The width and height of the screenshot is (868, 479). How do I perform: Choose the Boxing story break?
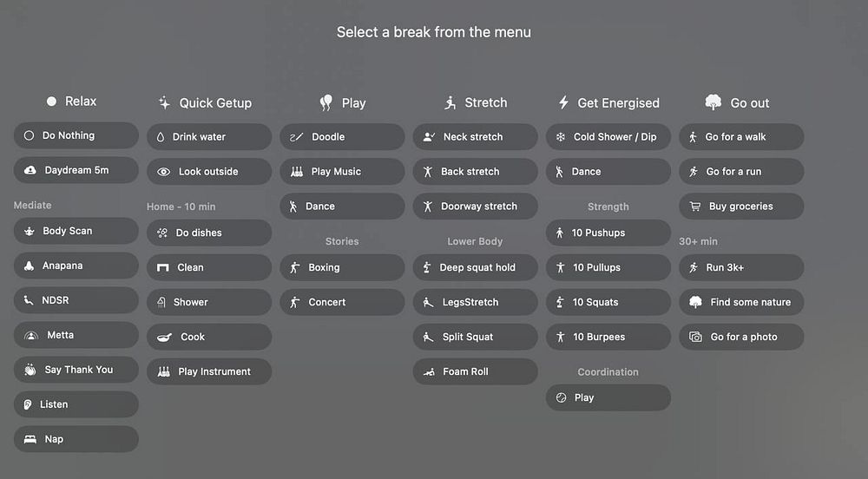(341, 267)
